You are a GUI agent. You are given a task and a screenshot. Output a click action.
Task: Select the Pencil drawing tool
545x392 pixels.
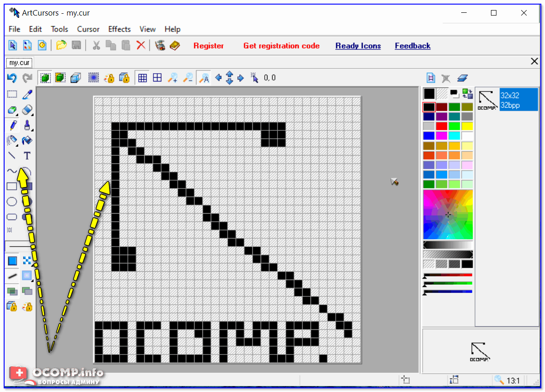(12, 125)
